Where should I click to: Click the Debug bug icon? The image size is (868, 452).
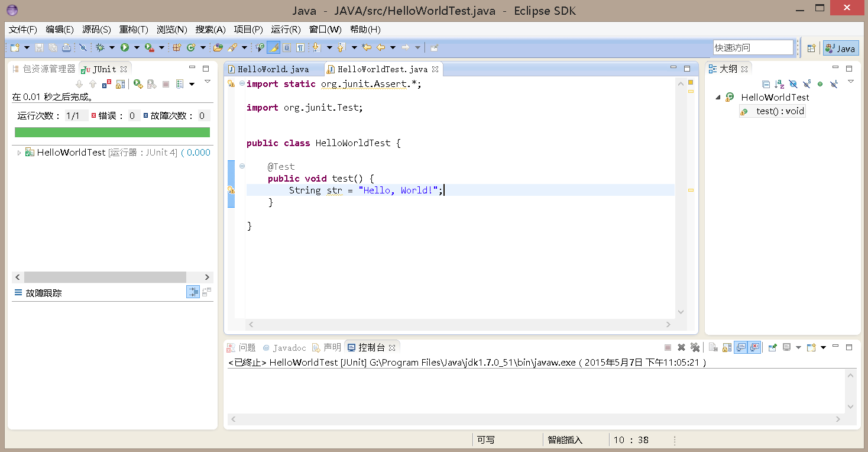pos(100,47)
